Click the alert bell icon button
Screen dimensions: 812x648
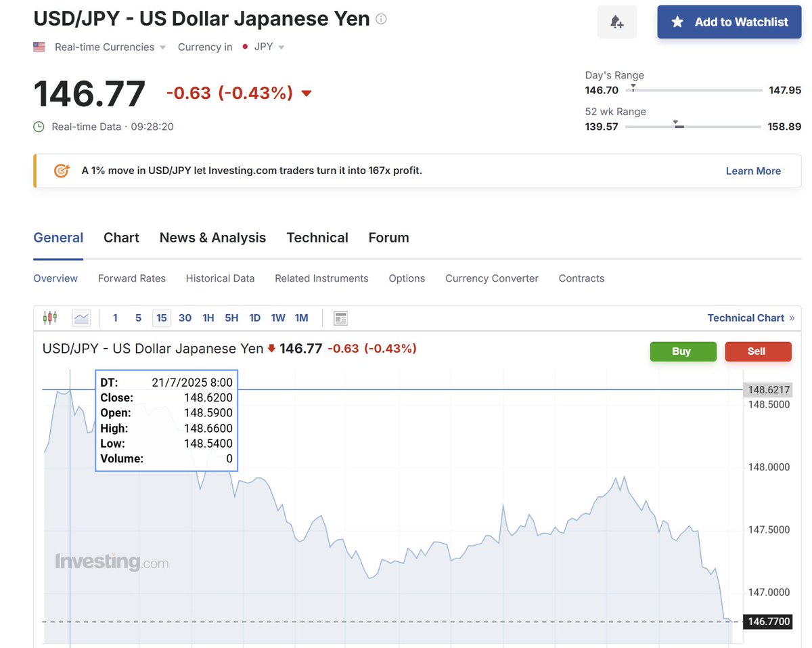pos(616,22)
